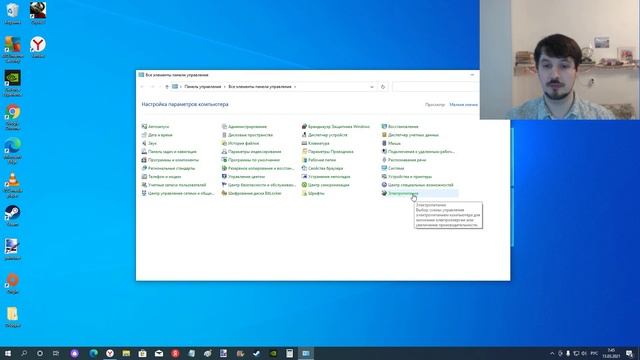
Task: Open Task View on the taskbar
Action: tap(56, 353)
